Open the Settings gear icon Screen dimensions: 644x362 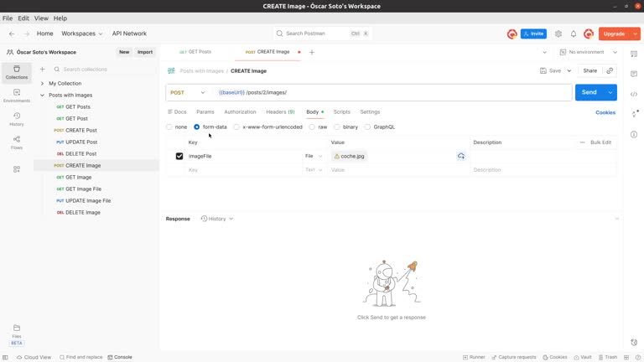click(x=558, y=34)
